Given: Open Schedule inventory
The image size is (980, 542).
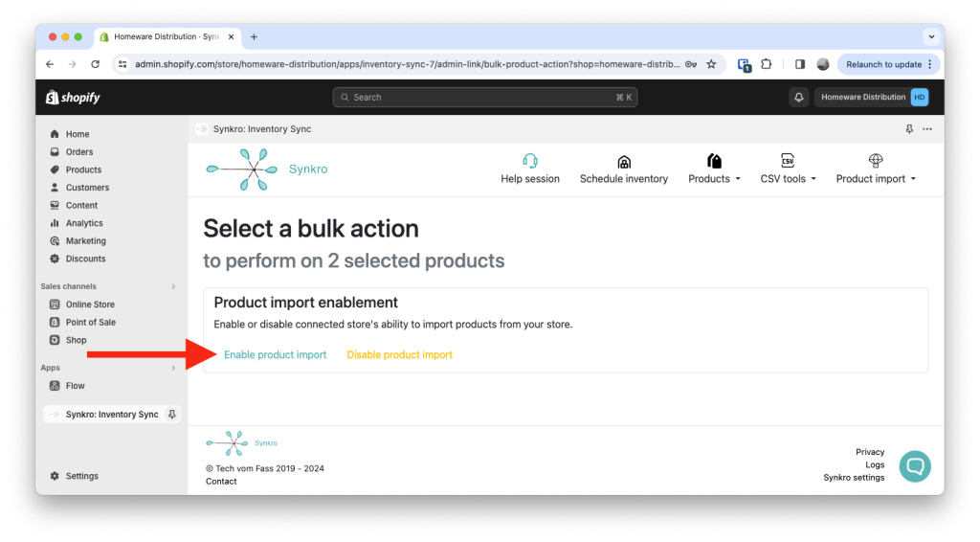Looking at the screenshot, I should click(x=624, y=169).
